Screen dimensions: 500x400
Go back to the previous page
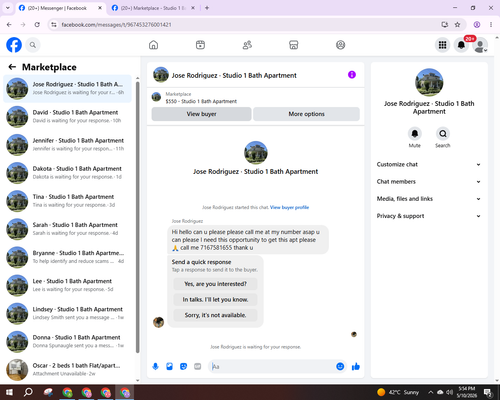pyautogui.click(x=9, y=25)
